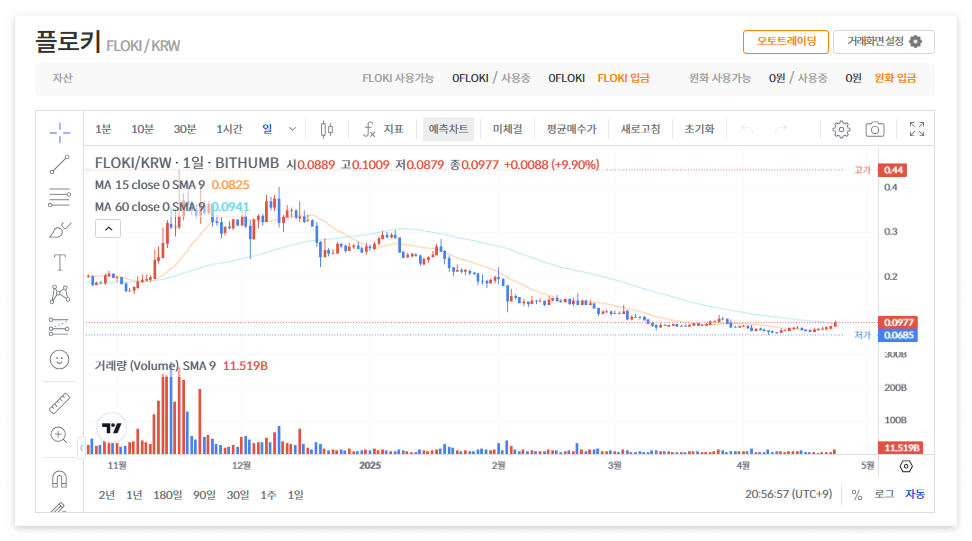Image resolution: width=972 pixels, height=541 pixels.
Task: Click the 거래량 Volume indicator legend
Action: 181,366
